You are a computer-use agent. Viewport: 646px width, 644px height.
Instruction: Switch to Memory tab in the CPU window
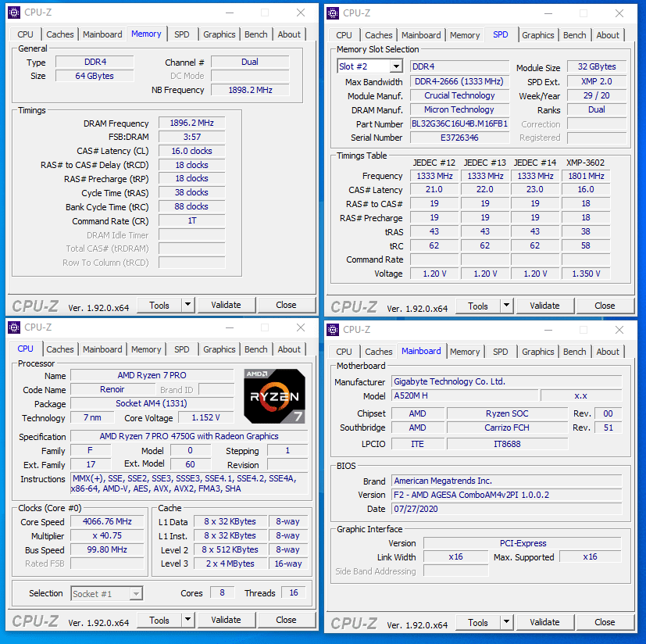tap(146, 349)
